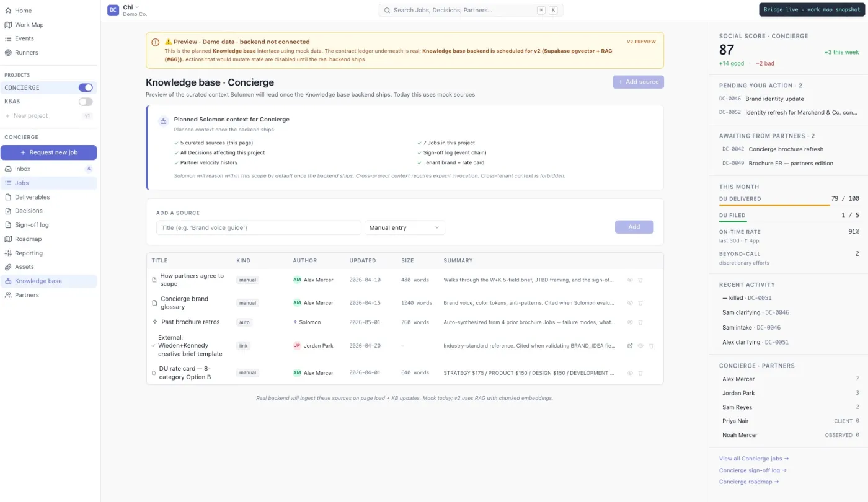868x502 pixels.
Task: Select partner Priya Nair in partners list
Action: pyautogui.click(x=789, y=421)
